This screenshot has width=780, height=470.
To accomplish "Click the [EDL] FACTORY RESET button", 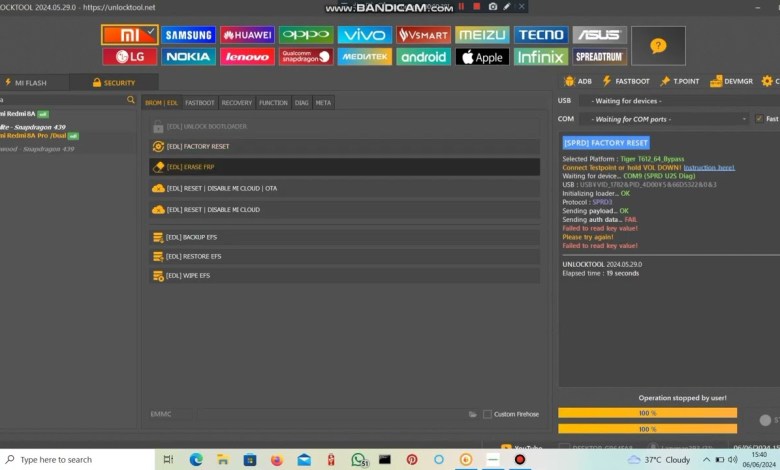I will 197,147.
